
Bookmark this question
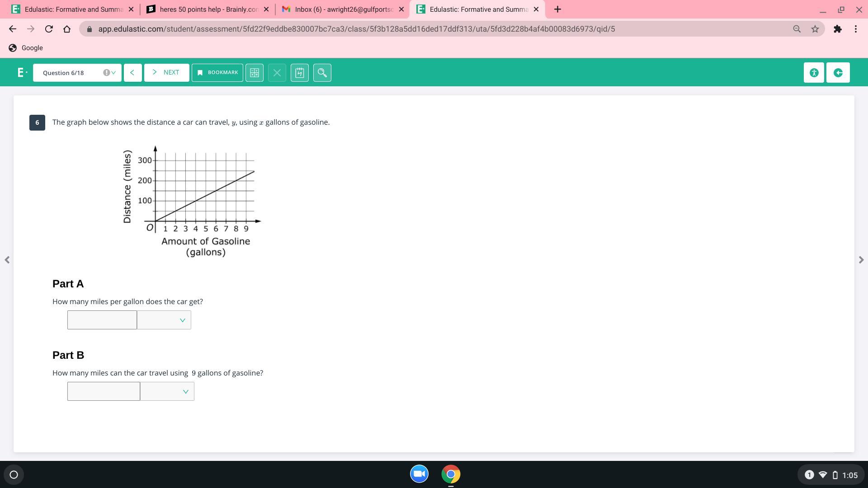[x=217, y=73]
